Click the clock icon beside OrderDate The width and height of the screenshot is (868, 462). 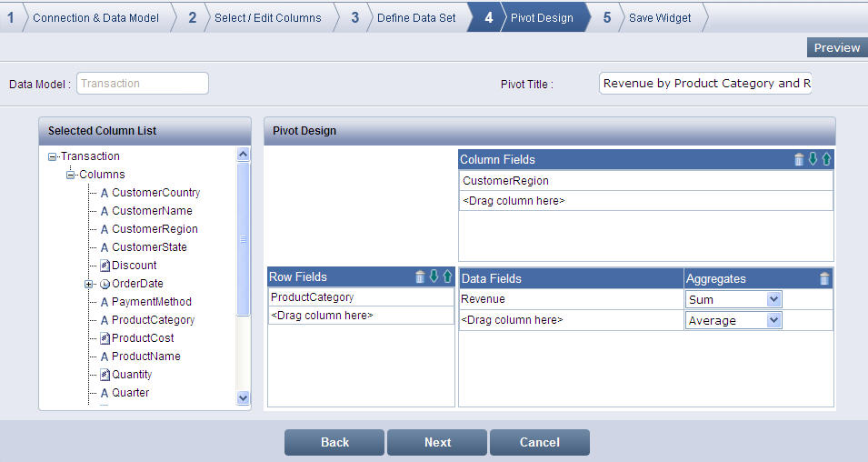(x=105, y=284)
